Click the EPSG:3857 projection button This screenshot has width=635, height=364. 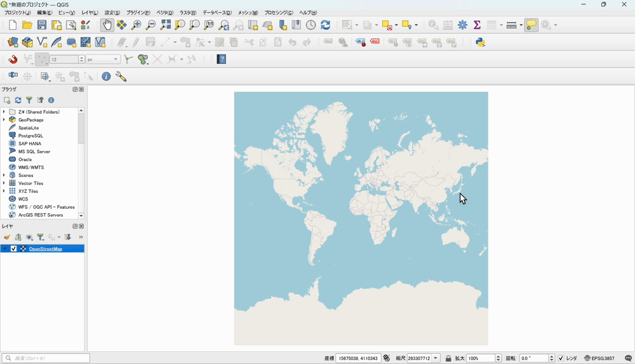pos(599,358)
